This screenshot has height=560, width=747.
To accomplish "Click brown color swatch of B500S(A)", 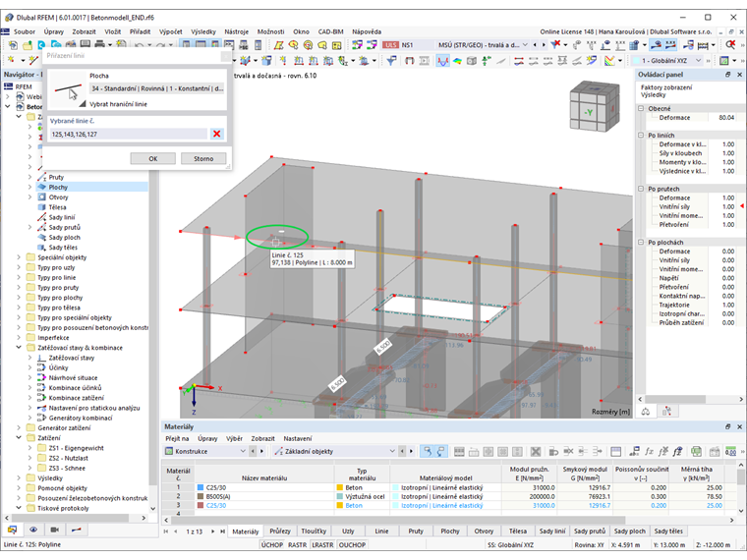I will (201, 497).
